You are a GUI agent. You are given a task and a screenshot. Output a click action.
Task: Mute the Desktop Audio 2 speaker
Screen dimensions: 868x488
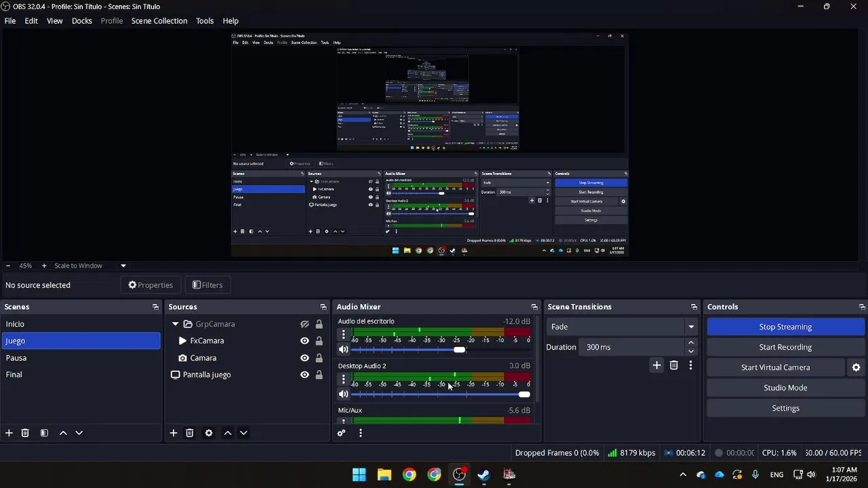(343, 394)
